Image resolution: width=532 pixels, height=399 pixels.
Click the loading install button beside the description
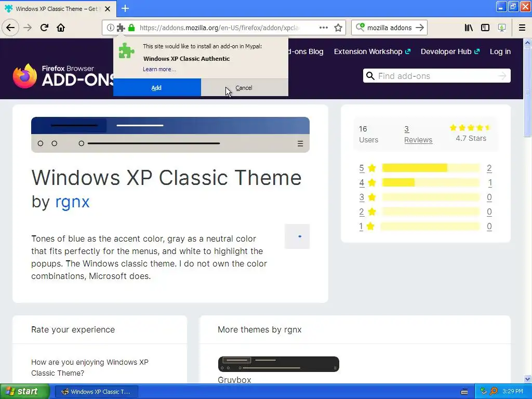pyautogui.click(x=297, y=236)
